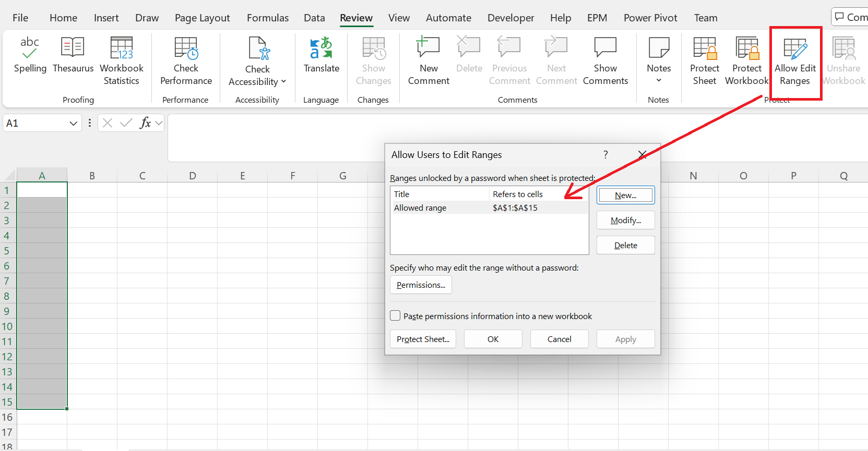
Task: Select column B header
Action: pos(92,176)
